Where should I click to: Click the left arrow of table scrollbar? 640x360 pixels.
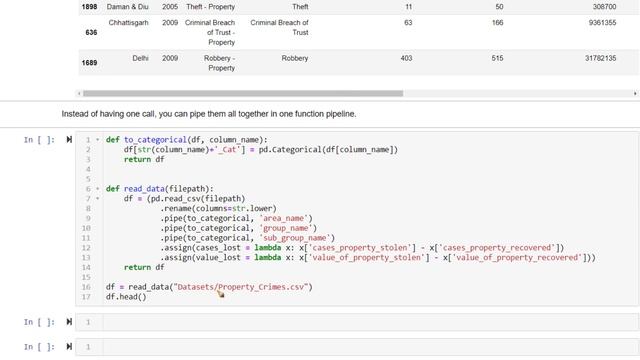click(x=79, y=93)
